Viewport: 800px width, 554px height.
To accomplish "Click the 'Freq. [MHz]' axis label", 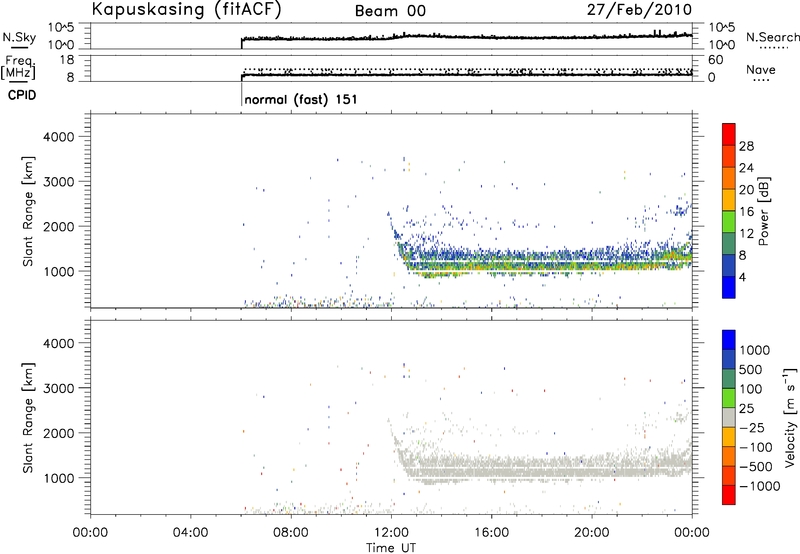I will [x=19, y=67].
